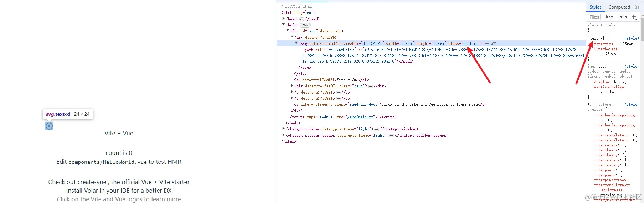Expand the second collapsed p element
This screenshot has width=644, height=203.
click(292, 98)
